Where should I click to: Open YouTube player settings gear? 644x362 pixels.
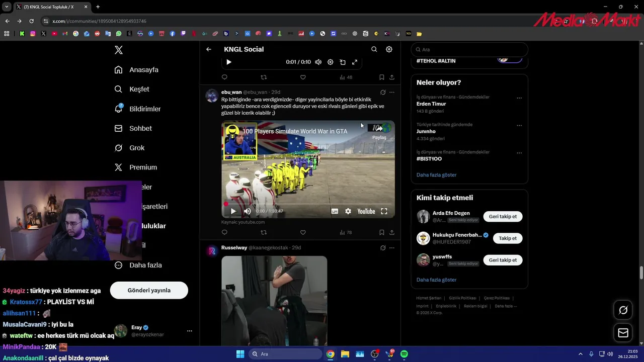[348, 212]
